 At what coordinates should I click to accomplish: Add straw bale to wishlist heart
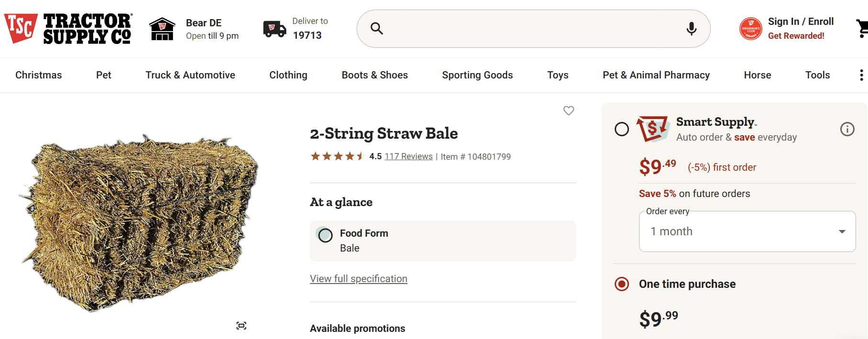(568, 110)
